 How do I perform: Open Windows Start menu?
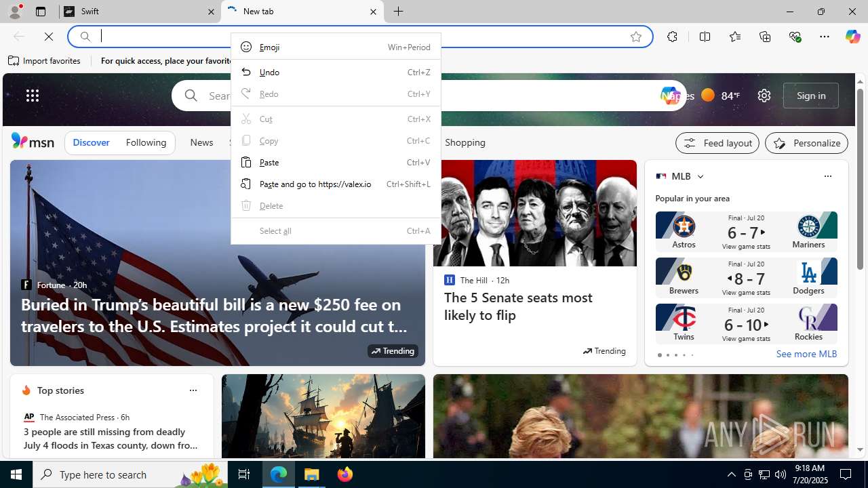16,474
